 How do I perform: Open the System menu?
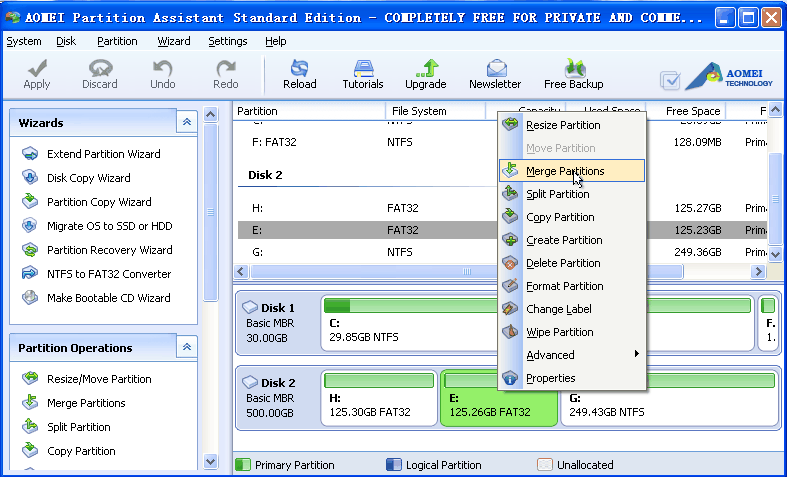click(24, 41)
